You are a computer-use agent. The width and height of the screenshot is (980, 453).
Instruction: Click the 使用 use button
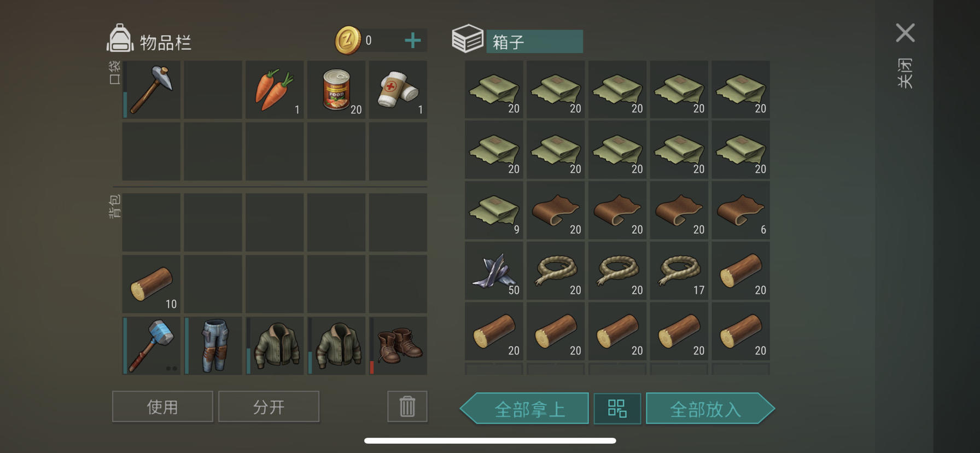[x=162, y=406]
